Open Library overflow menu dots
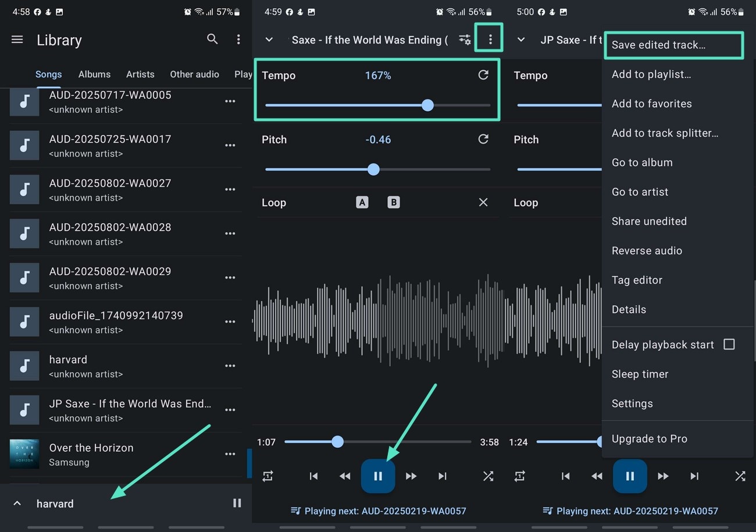 click(x=238, y=39)
